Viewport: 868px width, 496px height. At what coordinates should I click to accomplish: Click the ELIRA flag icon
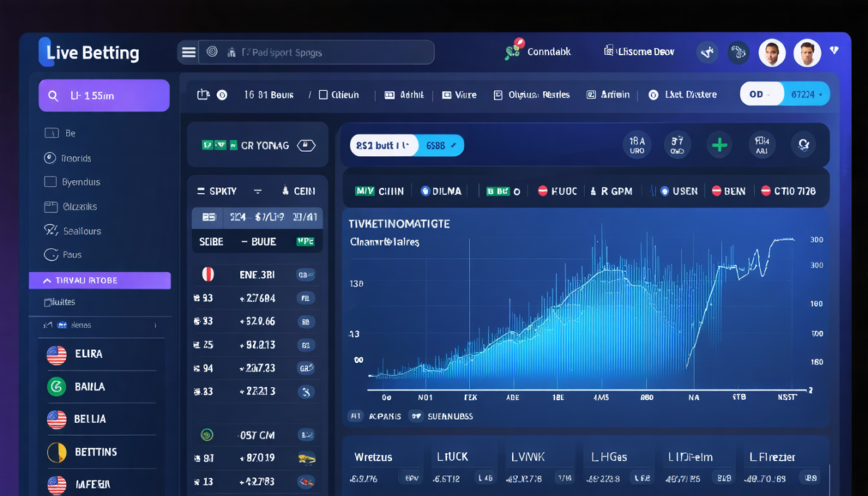click(x=56, y=354)
